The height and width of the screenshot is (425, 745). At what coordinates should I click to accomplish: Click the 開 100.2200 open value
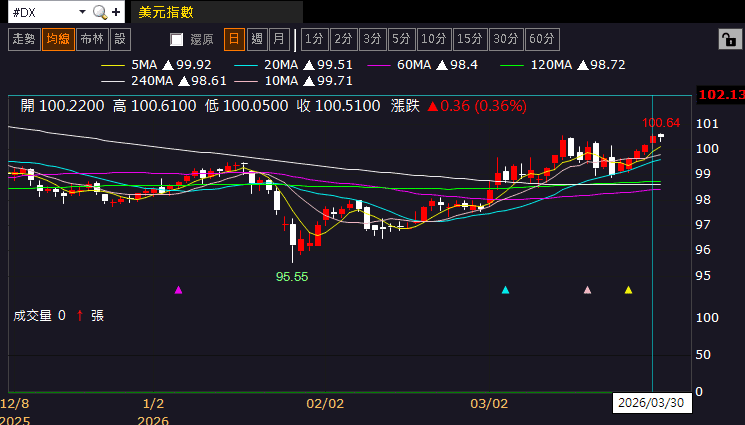click(62, 106)
